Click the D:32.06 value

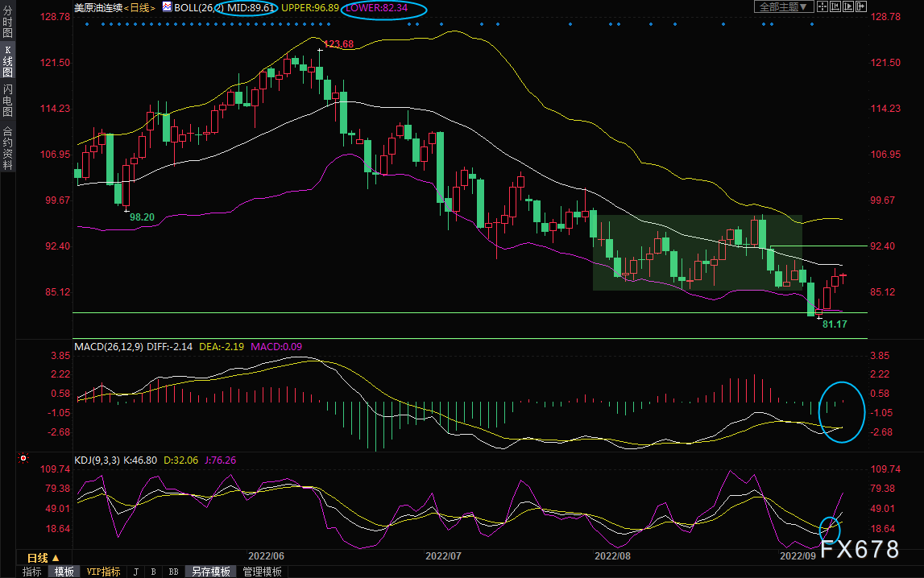click(181, 460)
